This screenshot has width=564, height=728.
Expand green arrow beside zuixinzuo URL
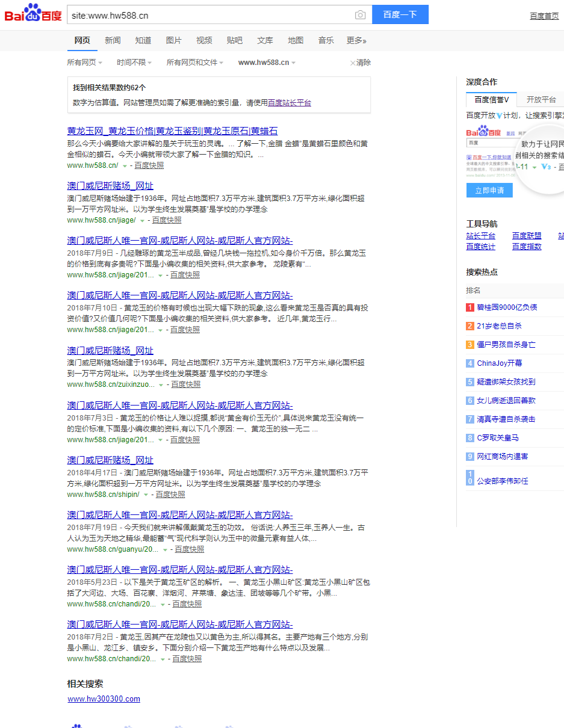coord(162,385)
